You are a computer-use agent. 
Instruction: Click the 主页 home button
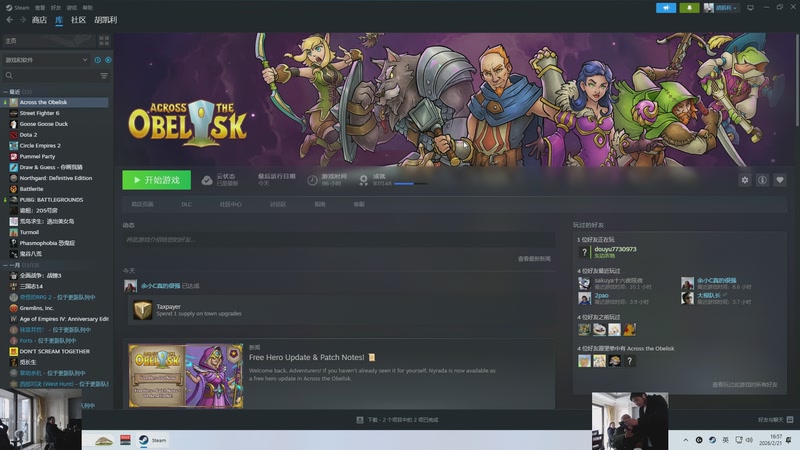click(x=48, y=40)
